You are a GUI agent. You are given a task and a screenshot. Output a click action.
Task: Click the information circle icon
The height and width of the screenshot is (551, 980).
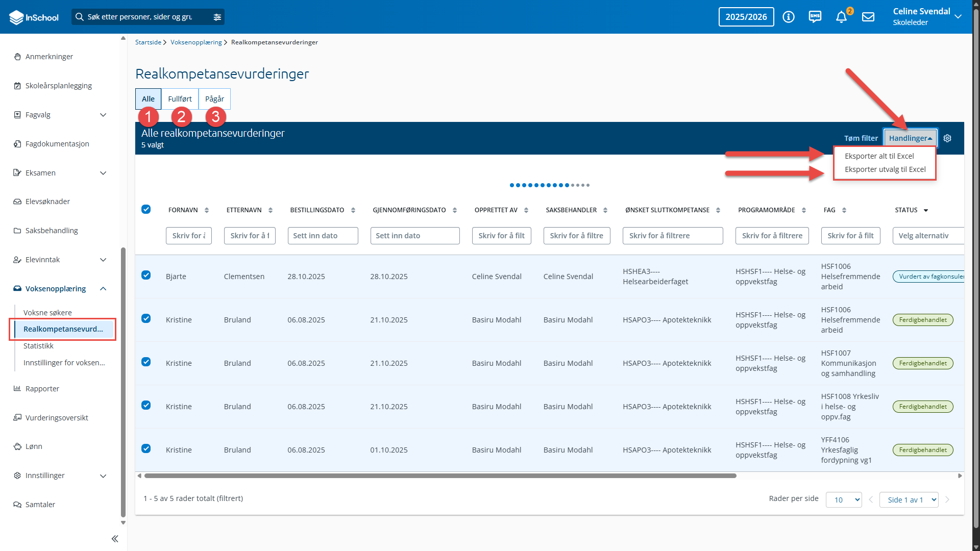[789, 17]
